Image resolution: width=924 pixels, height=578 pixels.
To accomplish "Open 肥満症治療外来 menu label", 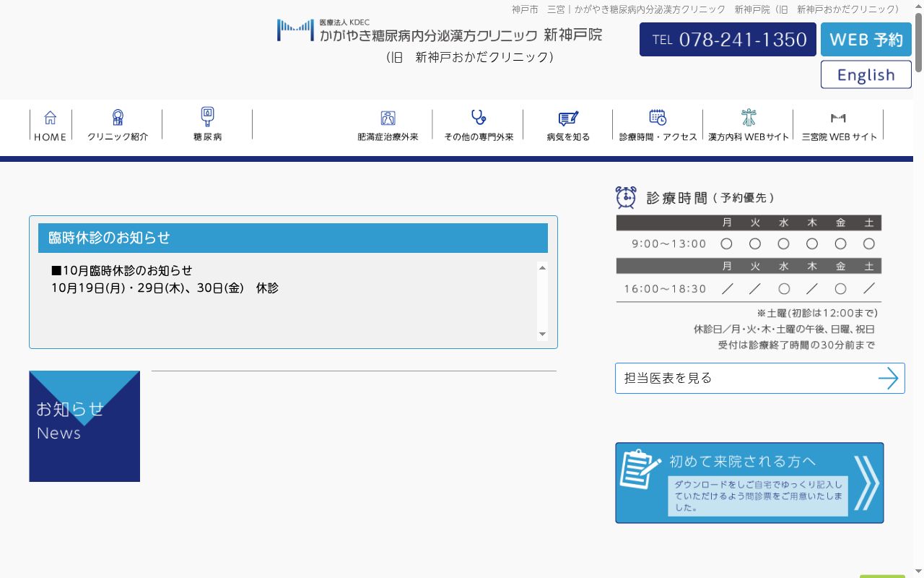I will (388, 137).
